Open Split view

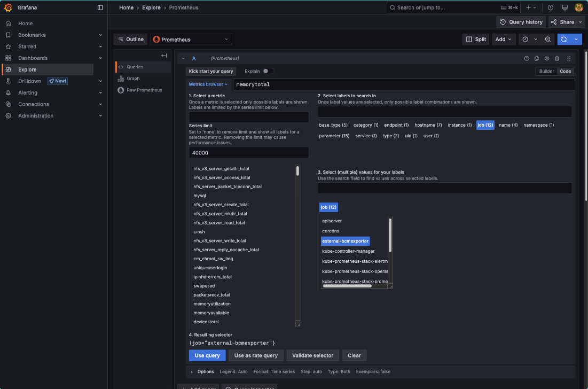click(475, 39)
